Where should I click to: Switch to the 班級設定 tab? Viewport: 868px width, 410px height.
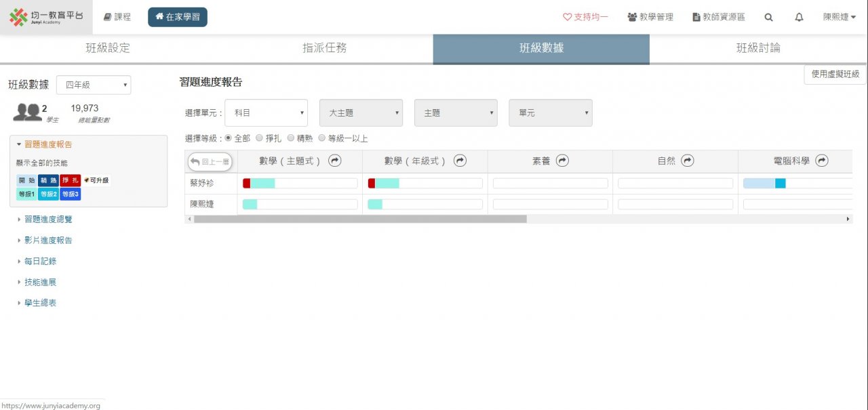pyautogui.click(x=108, y=48)
